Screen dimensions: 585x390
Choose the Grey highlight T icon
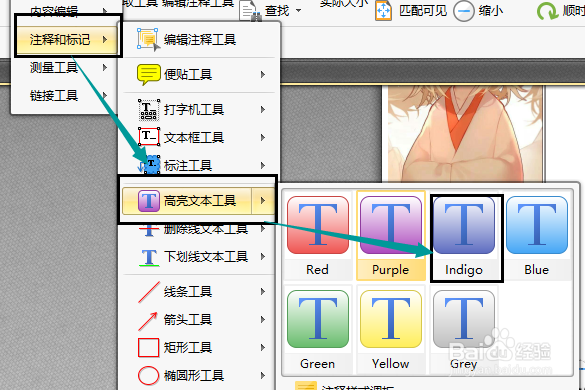[x=464, y=319]
